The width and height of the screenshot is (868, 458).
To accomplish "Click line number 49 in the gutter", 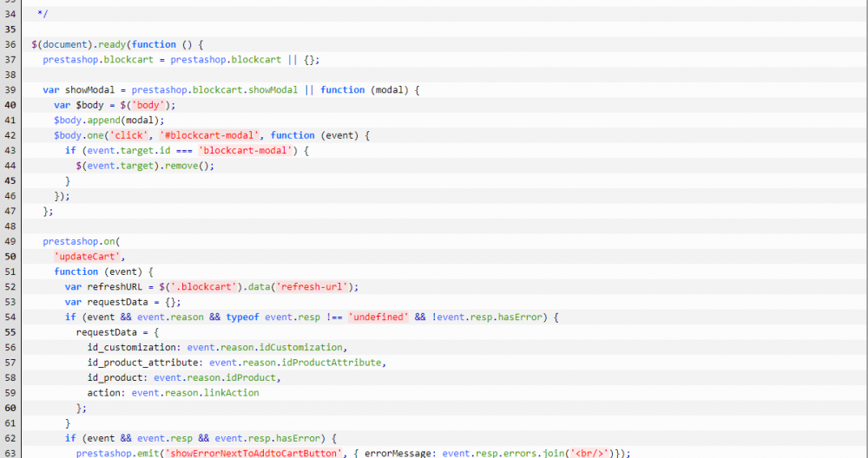I will (x=10, y=241).
